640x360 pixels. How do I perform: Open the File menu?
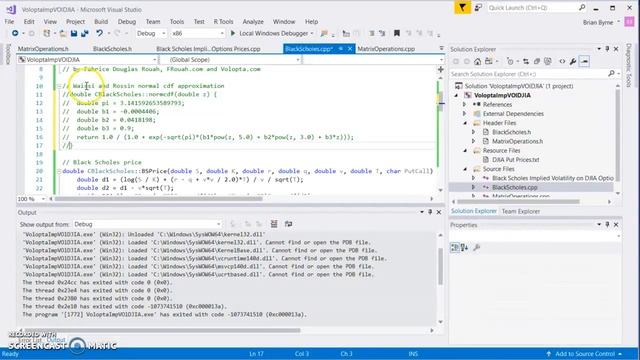pyautogui.click(x=9, y=22)
